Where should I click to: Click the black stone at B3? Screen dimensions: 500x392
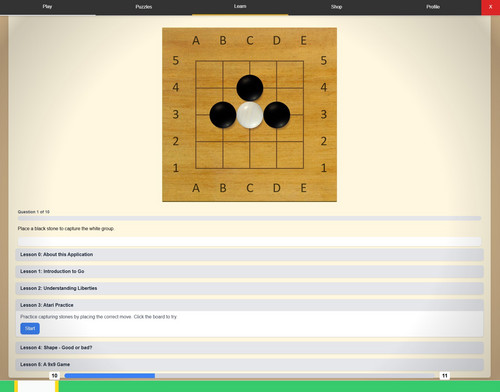point(223,115)
